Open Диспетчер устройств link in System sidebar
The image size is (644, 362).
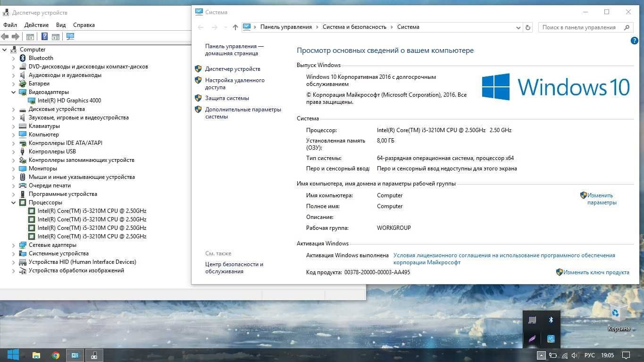click(233, 69)
